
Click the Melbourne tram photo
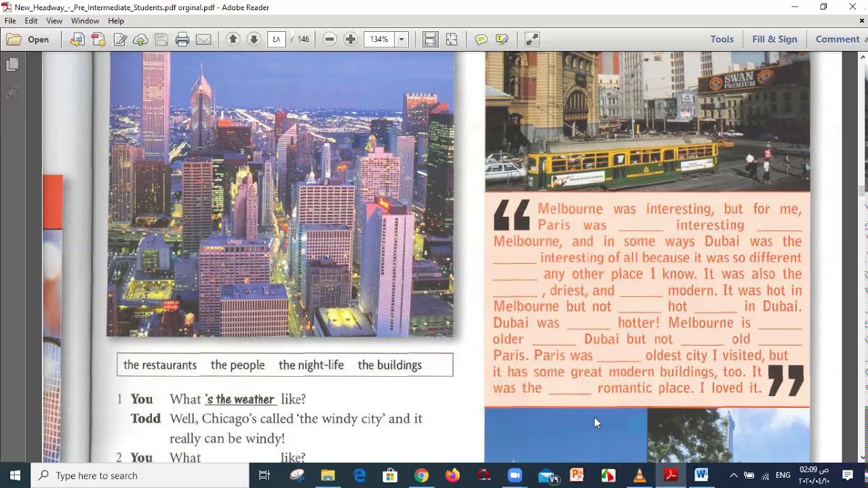click(647, 121)
